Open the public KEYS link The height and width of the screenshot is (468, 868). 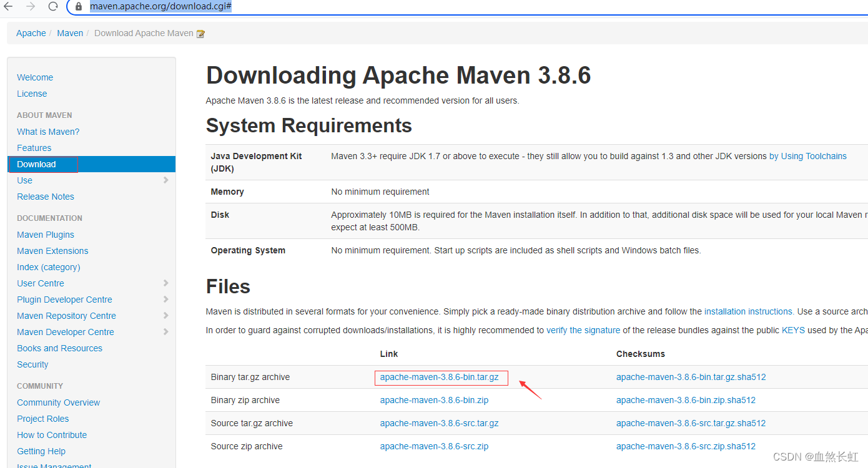[793, 330]
